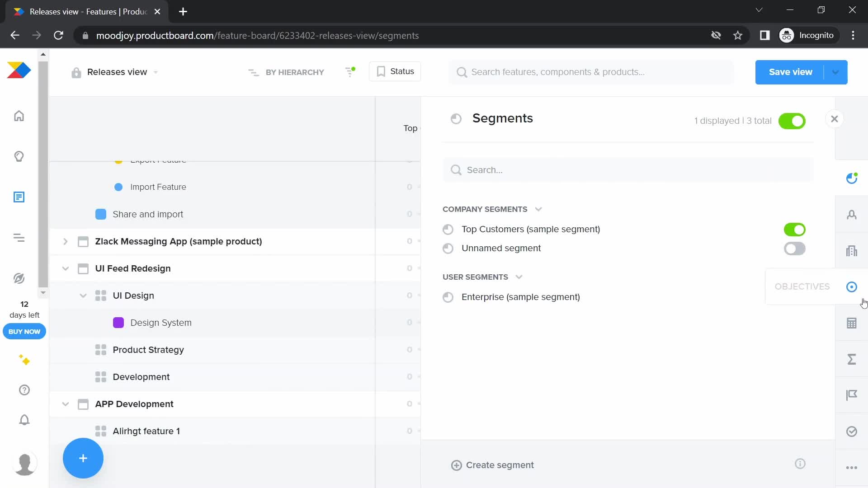This screenshot has height=488, width=868.
Task: Open a new browser tab
Action: point(183,12)
